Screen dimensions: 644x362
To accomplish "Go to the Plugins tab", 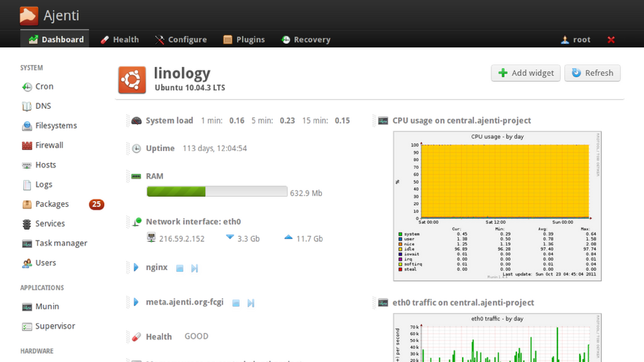I will 244,40.
